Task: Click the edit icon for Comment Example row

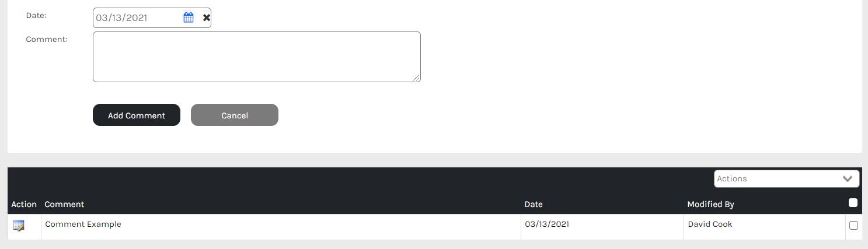Action: pyautogui.click(x=19, y=226)
